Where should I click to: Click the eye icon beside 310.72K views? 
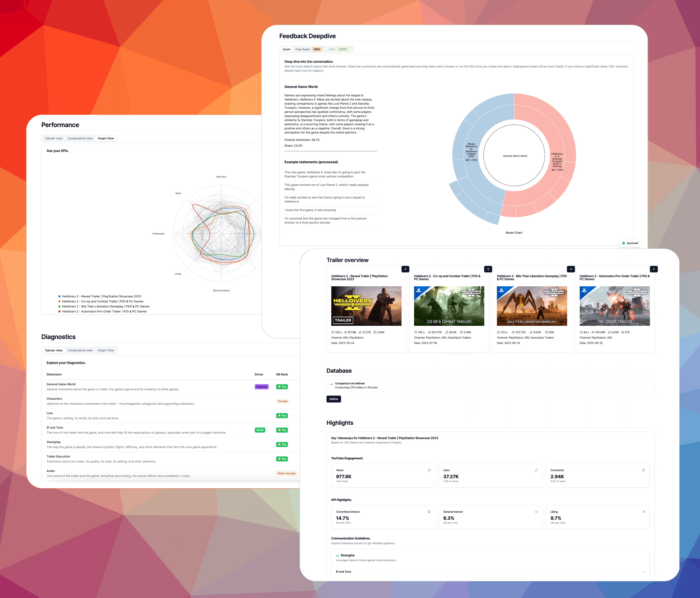(513, 332)
